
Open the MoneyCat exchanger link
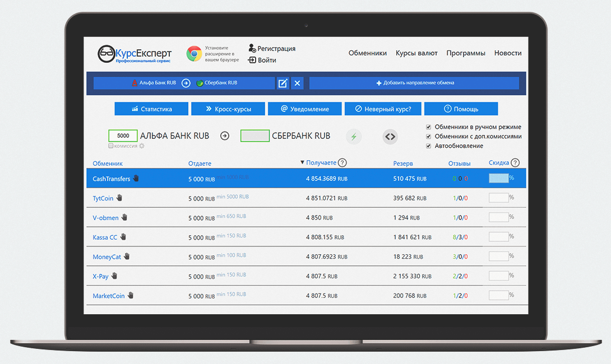point(107,256)
